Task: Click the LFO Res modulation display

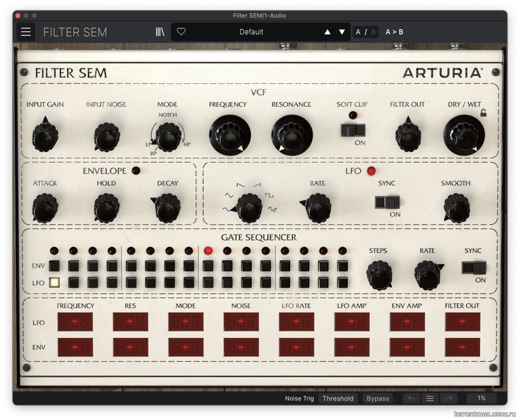Action: coord(130,322)
